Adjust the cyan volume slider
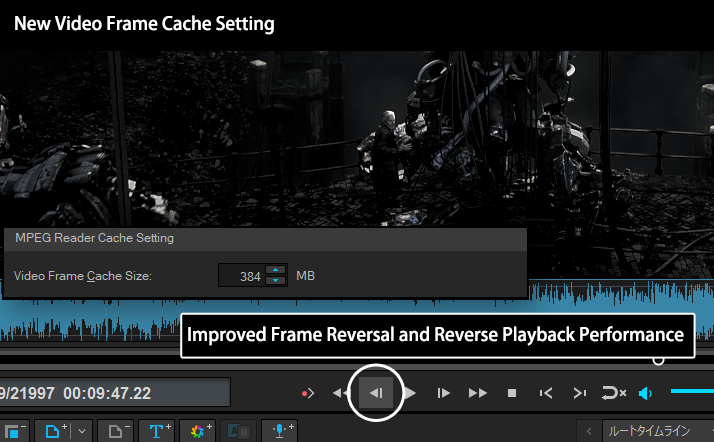This screenshot has height=442, width=714. (x=692, y=391)
